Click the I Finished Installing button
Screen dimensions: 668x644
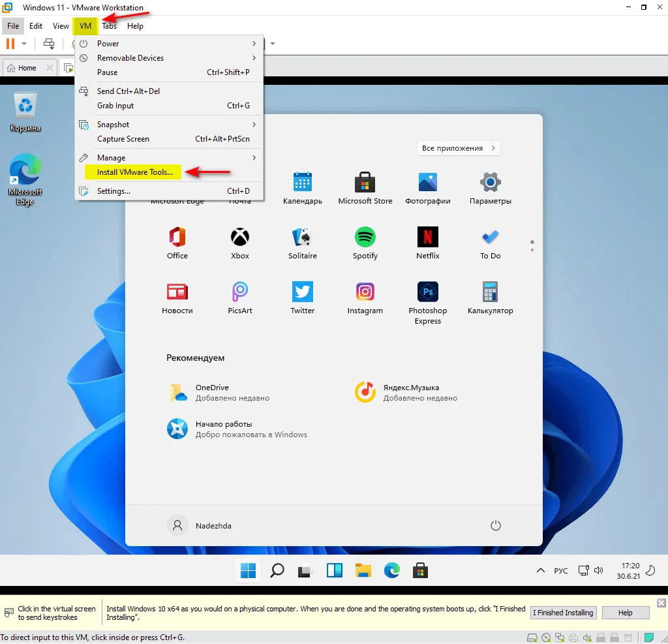tap(563, 613)
